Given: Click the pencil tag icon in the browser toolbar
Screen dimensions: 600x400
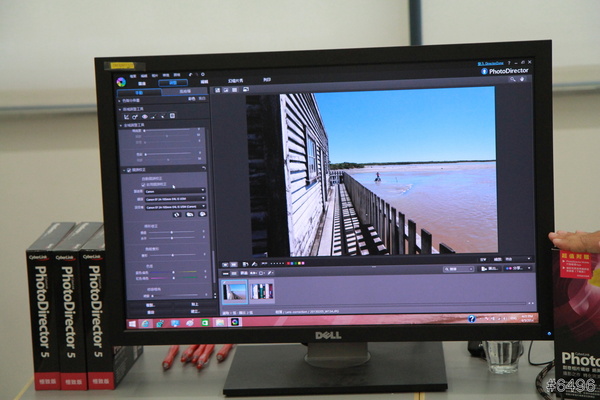Looking at the screenshot, I should point(270,273).
